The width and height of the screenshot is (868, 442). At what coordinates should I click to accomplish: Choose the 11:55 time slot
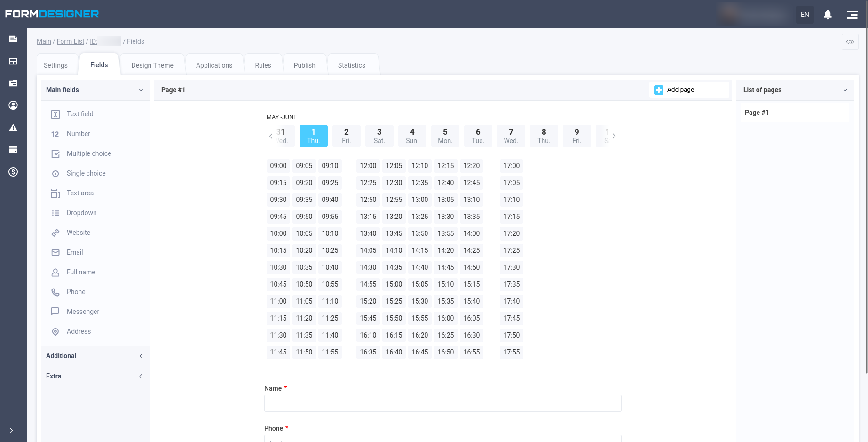pyautogui.click(x=330, y=352)
